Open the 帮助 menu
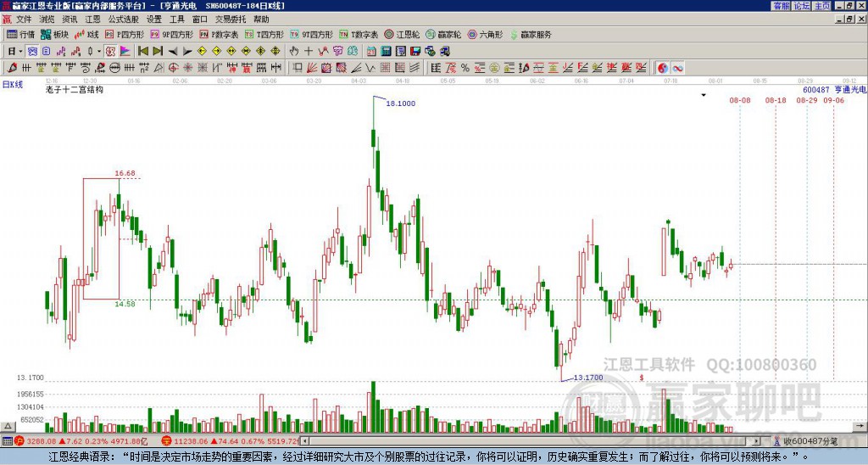 point(261,20)
